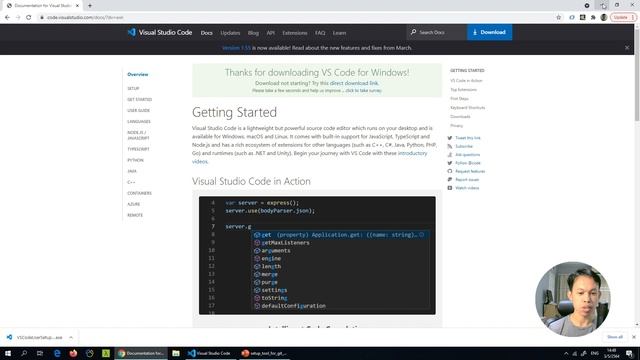
Task: Dismiss the version announcement banner
Action: (627, 48)
